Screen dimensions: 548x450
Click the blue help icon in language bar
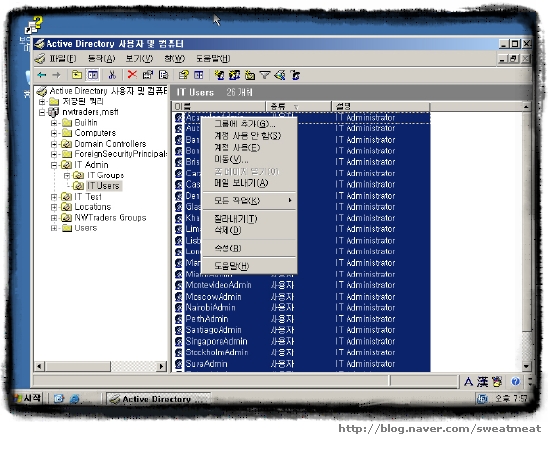point(515,382)
